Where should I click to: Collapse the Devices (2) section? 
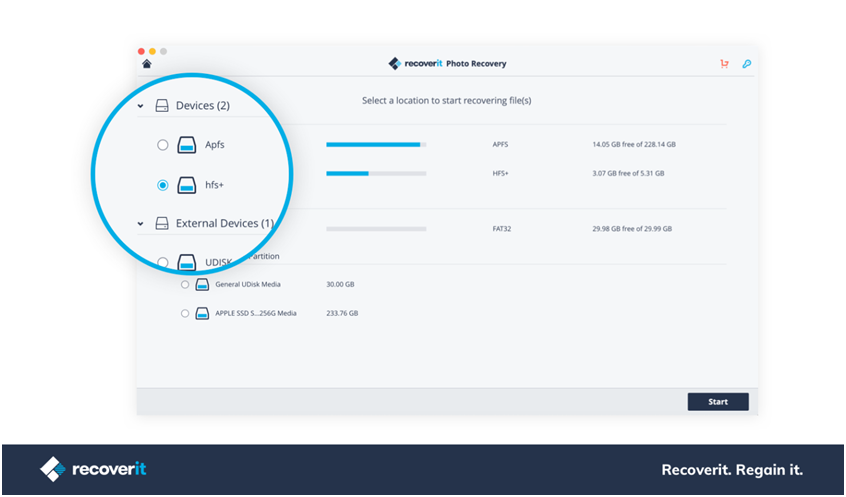[140, 106]
